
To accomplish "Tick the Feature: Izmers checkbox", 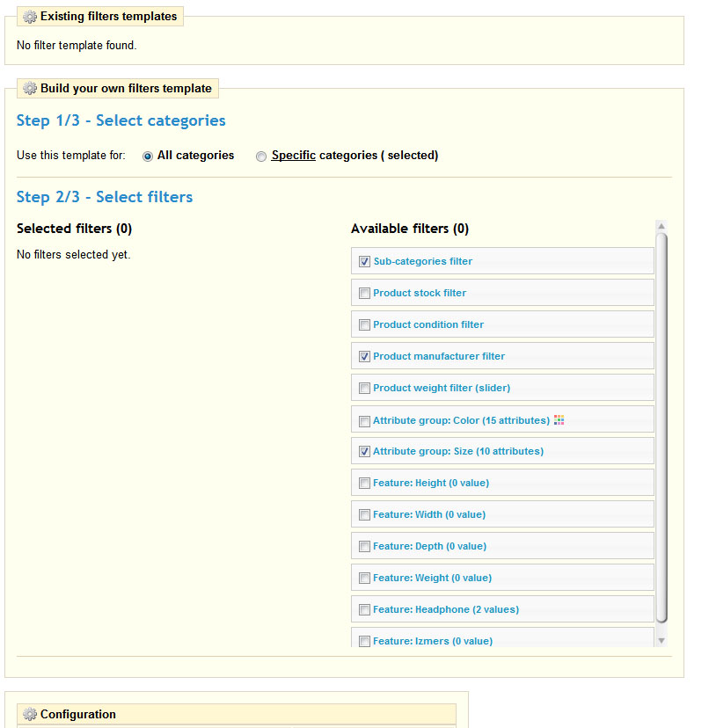I will 364,641.
